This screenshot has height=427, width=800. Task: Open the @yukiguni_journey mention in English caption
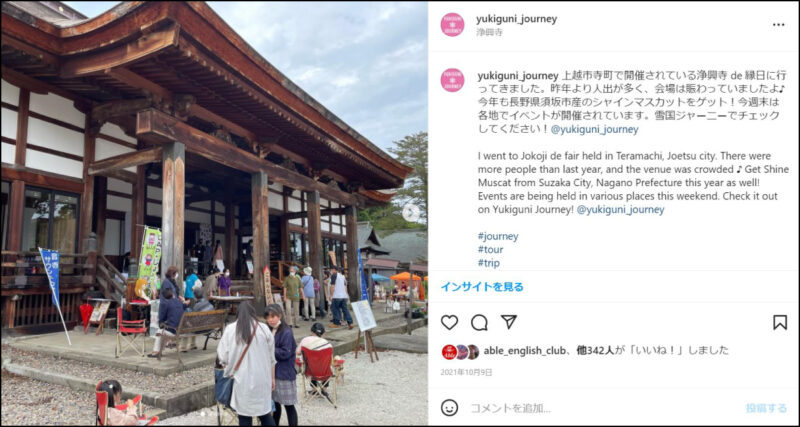[x=620, y=210]
